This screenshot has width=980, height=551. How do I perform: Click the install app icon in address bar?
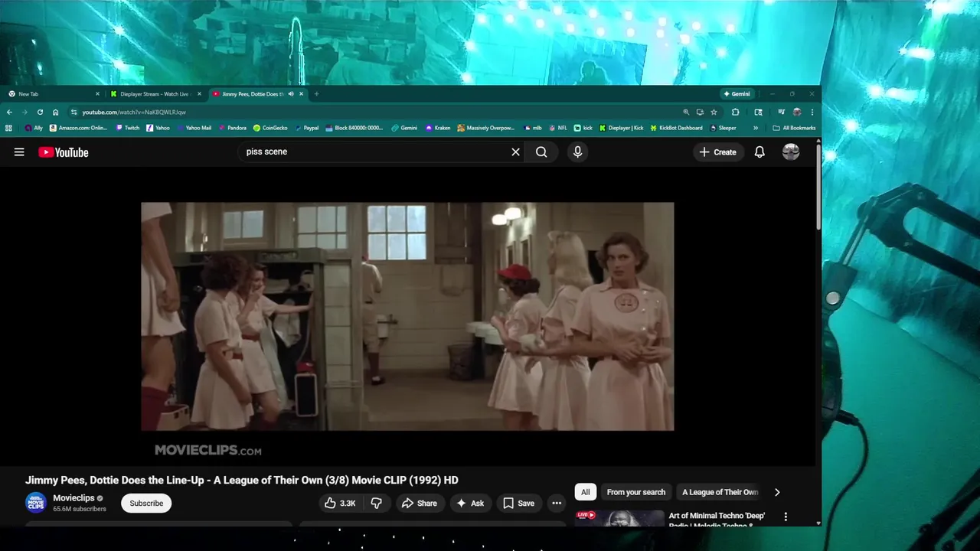[700, 112]
